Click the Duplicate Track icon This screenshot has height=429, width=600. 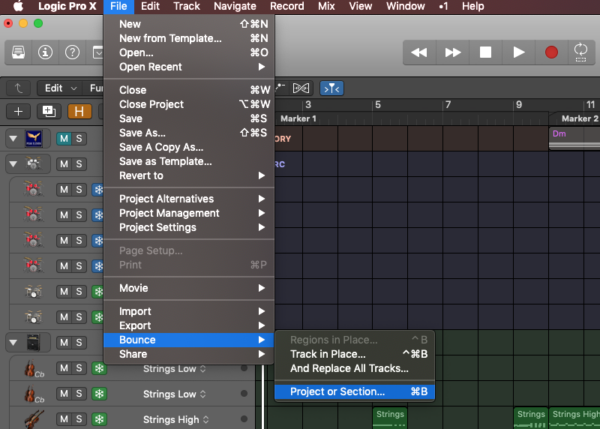coord(49,111)
